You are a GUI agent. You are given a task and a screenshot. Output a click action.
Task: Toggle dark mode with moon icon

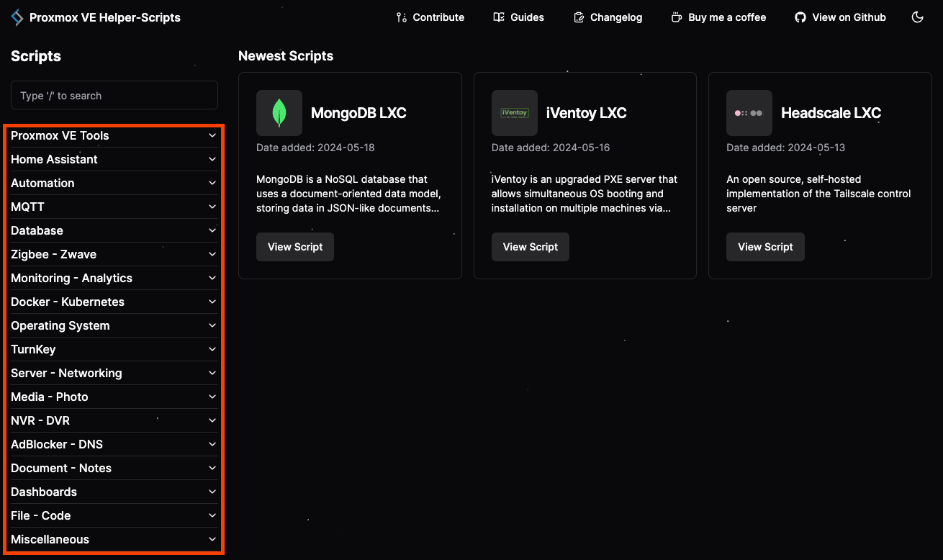click(917, 17)
